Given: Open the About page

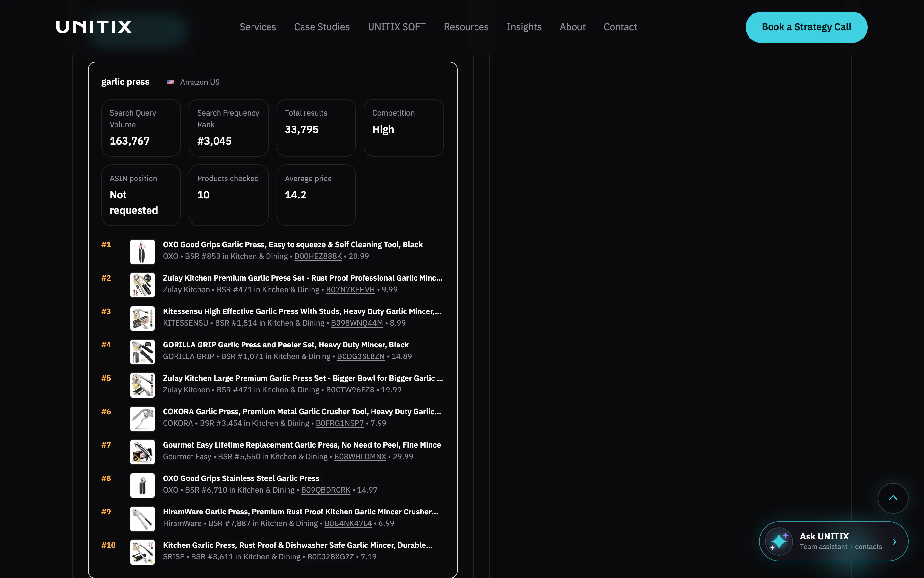Looking at the screenshot, I should (573, 27).
